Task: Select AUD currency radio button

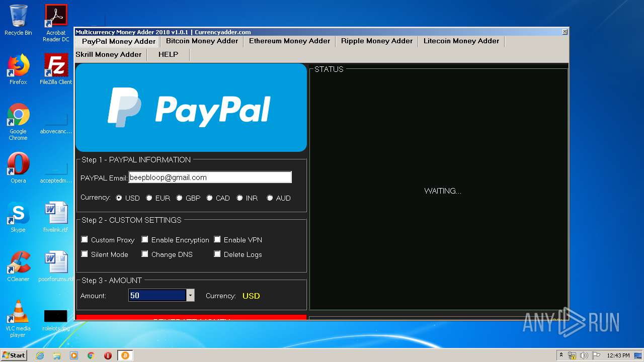Action: 270,198
